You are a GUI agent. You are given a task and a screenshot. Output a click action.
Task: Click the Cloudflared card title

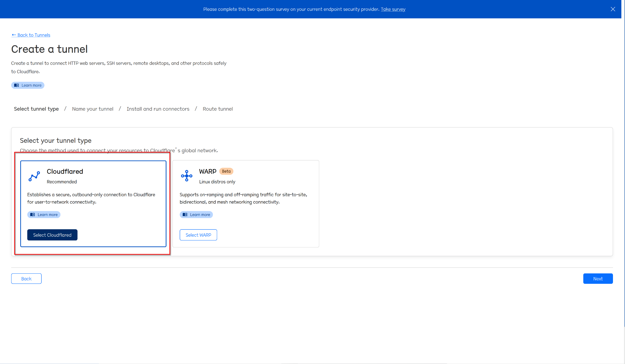point(65,171)
